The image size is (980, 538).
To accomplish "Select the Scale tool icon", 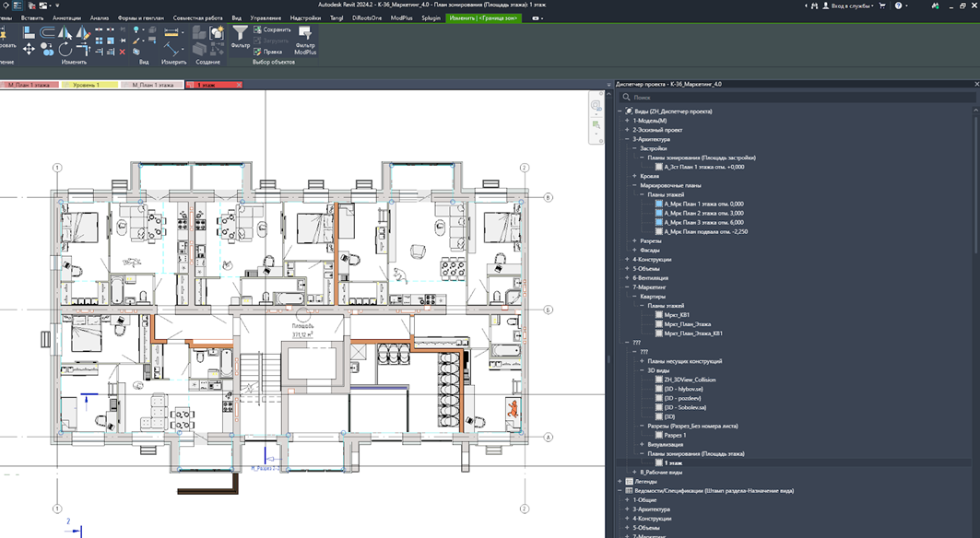I will pos(111,41).
